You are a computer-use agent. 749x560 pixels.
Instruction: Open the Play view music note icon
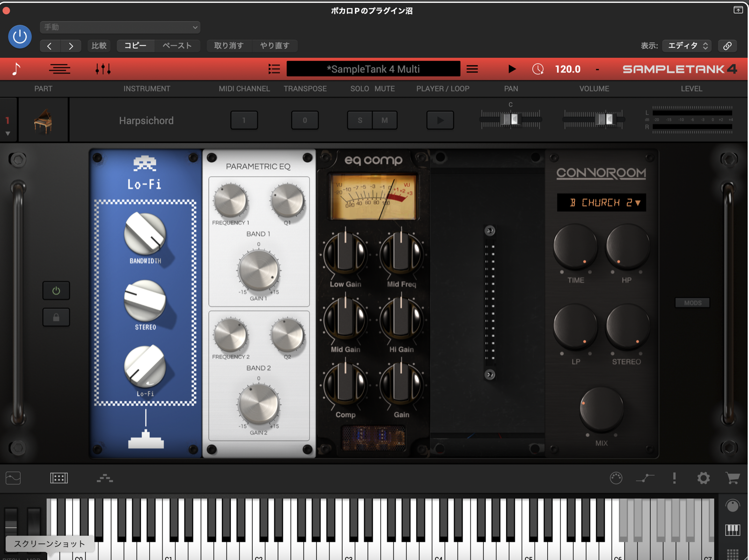17,69
